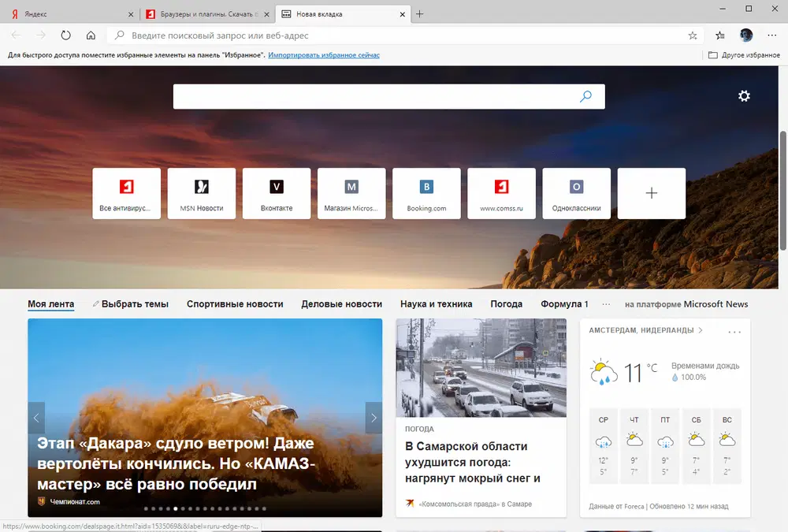Open more news topics via the ellipsis
The image size is (788, 532).
(x=605, y=303)
